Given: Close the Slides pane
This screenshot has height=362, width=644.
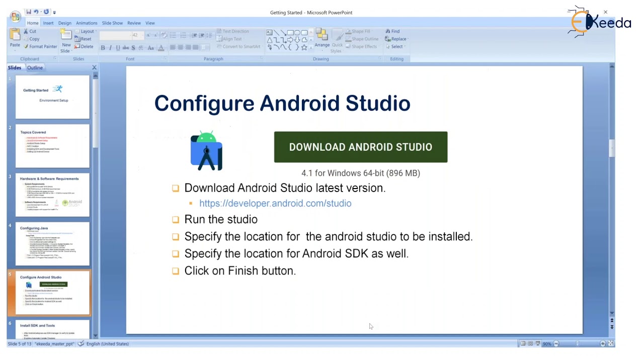Looking at the screenshot, I should (x=94, y=67).
